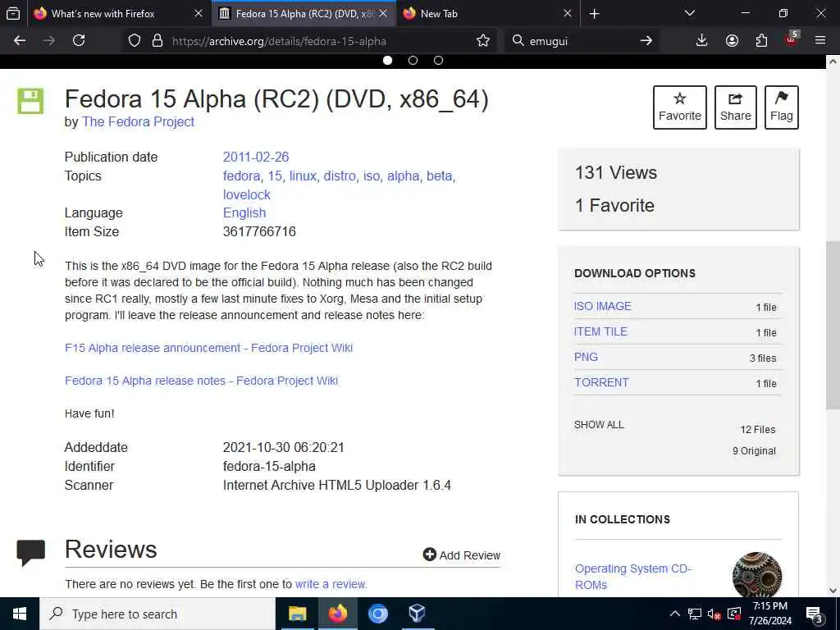Close the Fedora 15 Alpha tab
Screen dimensions: 840x630
point(383,14)
